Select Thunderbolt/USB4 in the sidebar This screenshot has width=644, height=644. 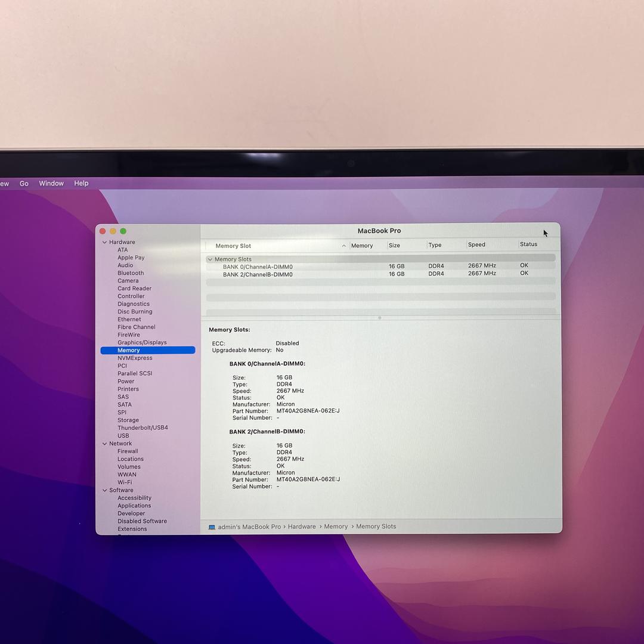(143, 428)
